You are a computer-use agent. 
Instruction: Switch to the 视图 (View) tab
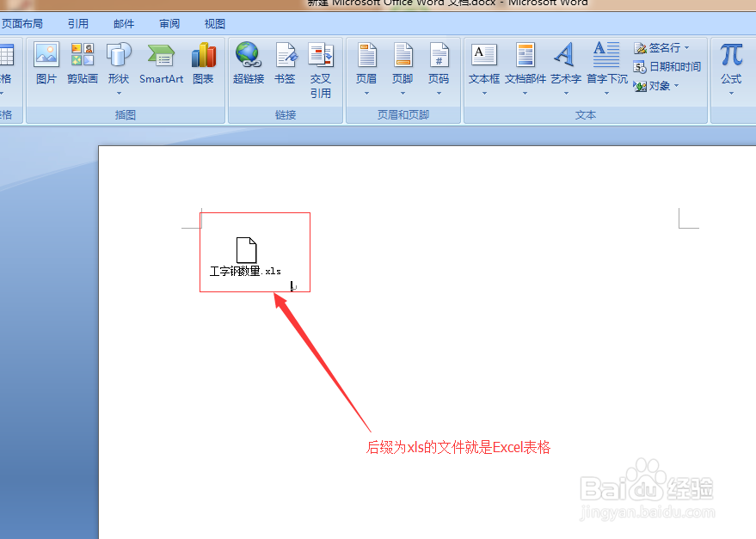tap(214, 23)
